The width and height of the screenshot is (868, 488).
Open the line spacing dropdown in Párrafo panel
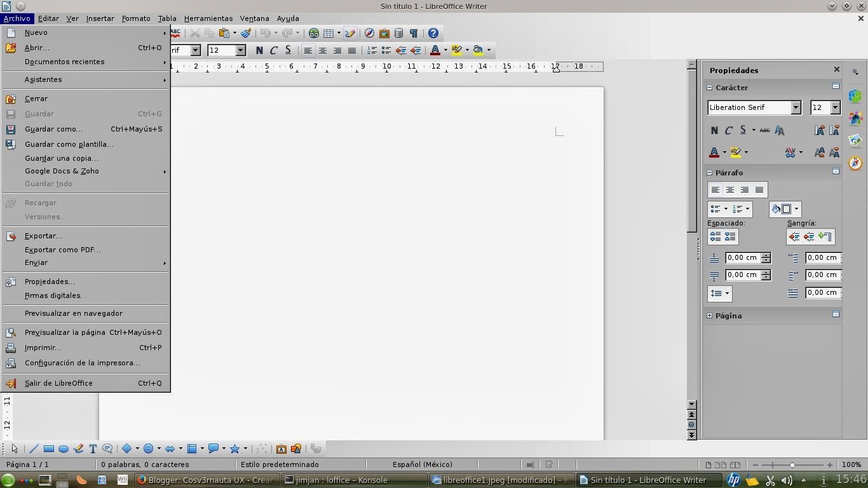pos(719,293)
